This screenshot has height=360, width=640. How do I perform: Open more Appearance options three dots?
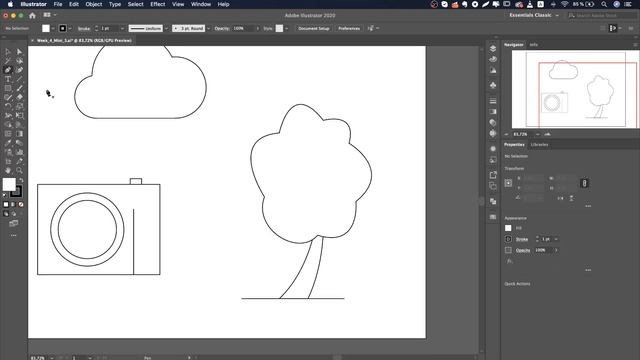tap(588, 270)
